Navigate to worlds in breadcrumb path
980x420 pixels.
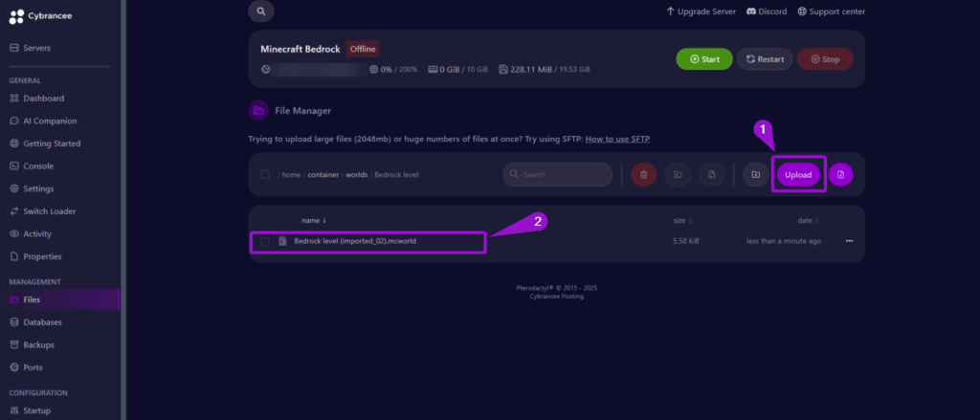[357, 174]
